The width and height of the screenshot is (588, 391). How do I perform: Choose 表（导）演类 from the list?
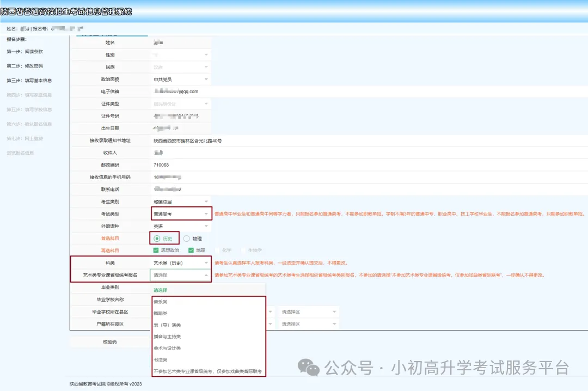coord(209,325)
